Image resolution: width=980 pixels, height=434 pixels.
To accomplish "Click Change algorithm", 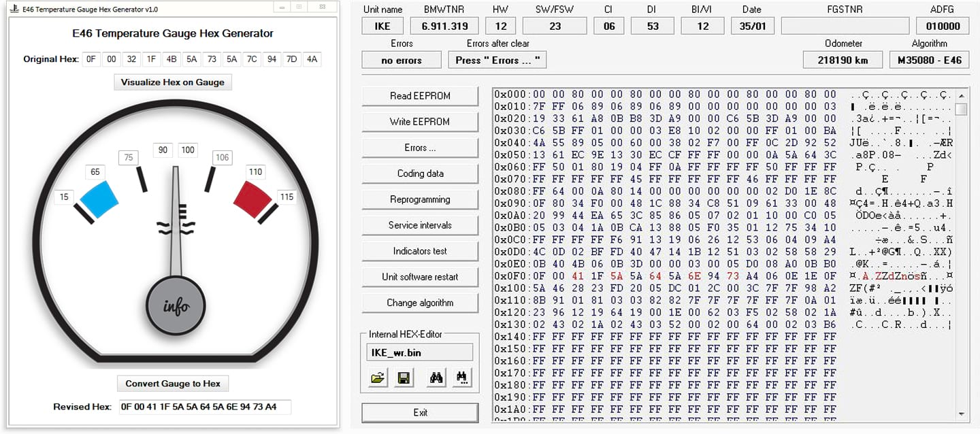I will tap(420, 302).
